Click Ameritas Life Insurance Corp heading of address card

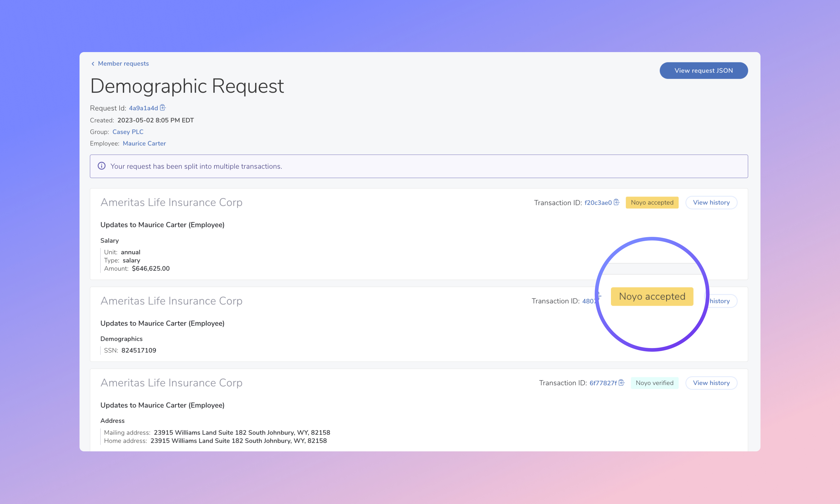tap(171, 382)
